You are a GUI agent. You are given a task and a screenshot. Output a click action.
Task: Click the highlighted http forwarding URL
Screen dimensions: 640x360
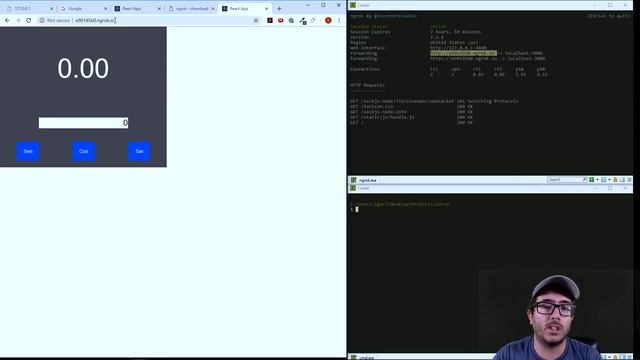pos(463,53)
